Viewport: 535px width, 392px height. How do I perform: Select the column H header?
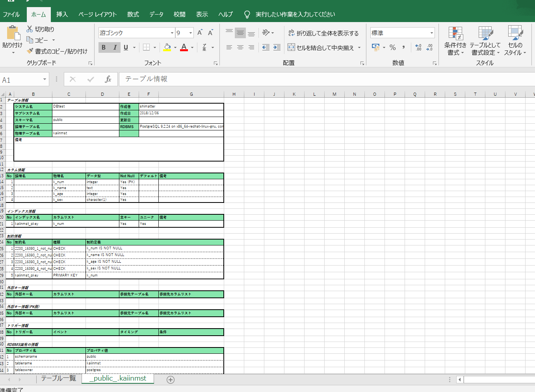[x=234, y=94]
